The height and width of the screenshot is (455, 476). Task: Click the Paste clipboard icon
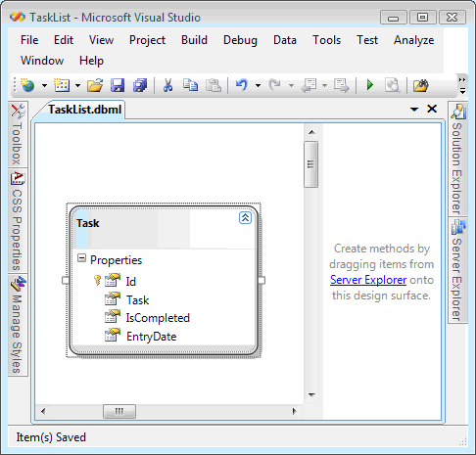[x=214, y=85]
